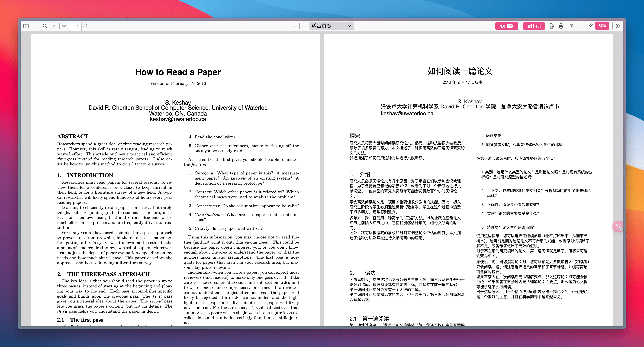Click the 'Context' item in five Cs
The height and width of the screenshot is (347, 644).
[x=244, y=195]
